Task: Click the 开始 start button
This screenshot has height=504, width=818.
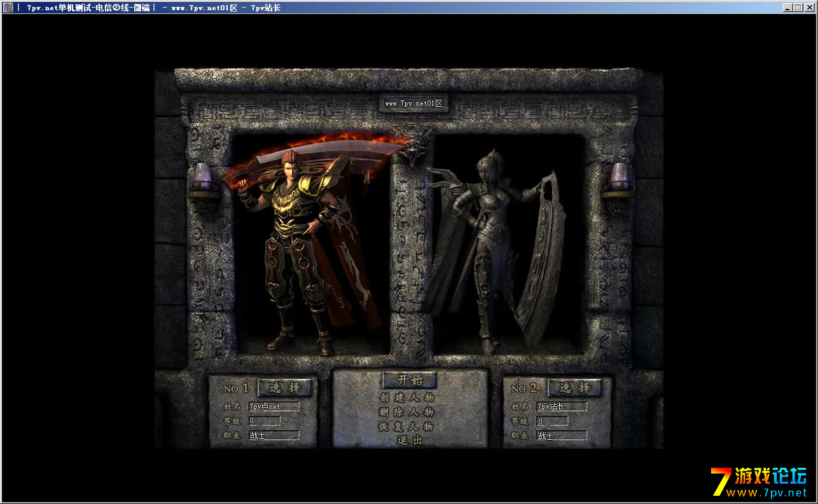Action: (x=410, y=380)
